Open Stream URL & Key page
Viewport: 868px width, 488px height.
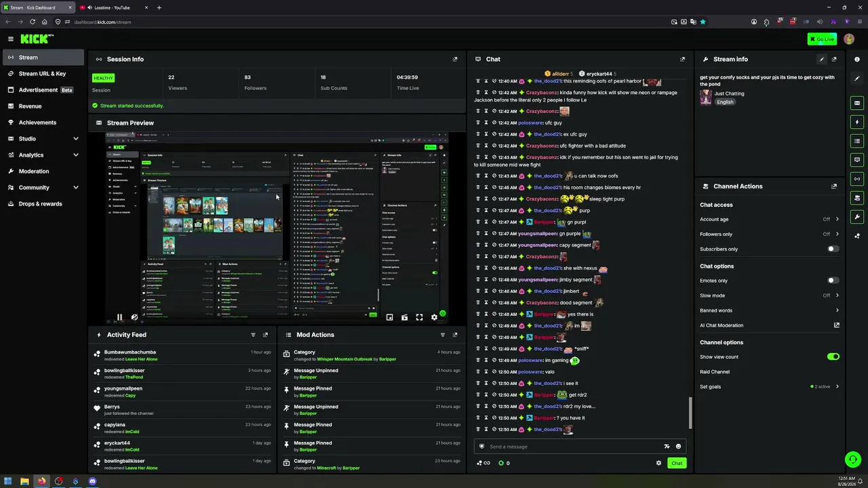[x=43, y=74]
